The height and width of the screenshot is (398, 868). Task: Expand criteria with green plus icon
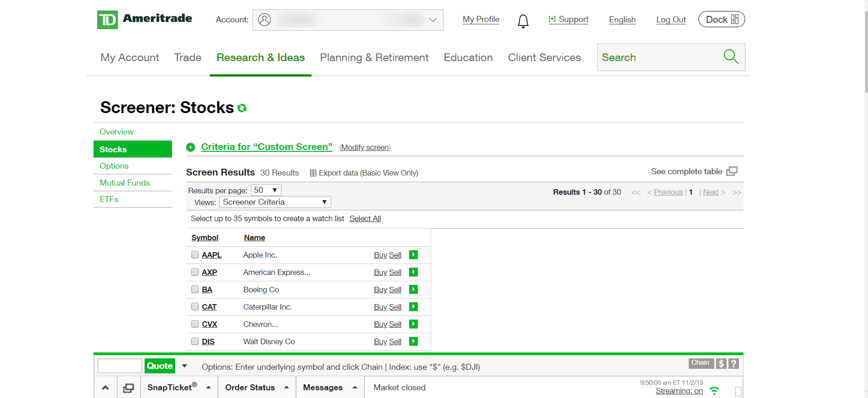point(191,147)
